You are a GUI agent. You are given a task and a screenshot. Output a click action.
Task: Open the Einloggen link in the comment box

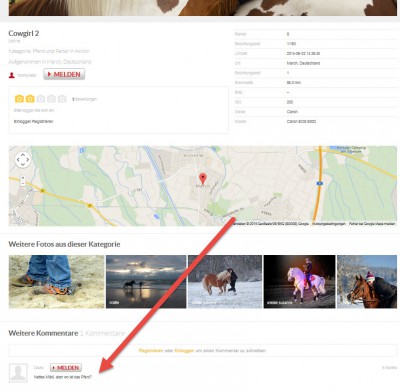click(184, 351)
